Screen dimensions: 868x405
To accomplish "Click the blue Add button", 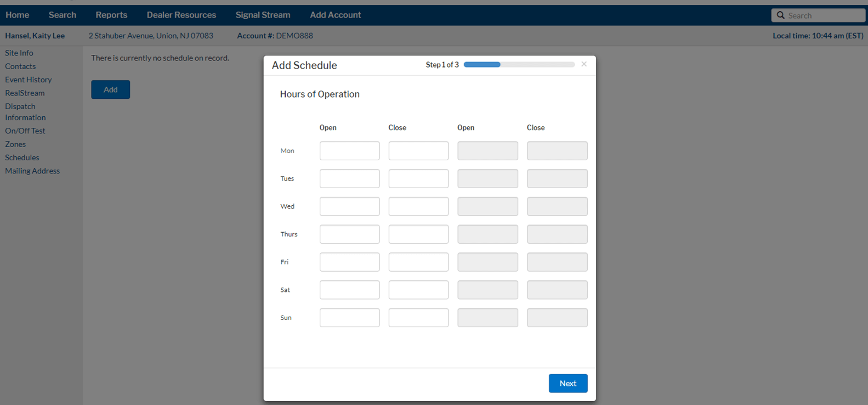I will (x=110, y=89).
